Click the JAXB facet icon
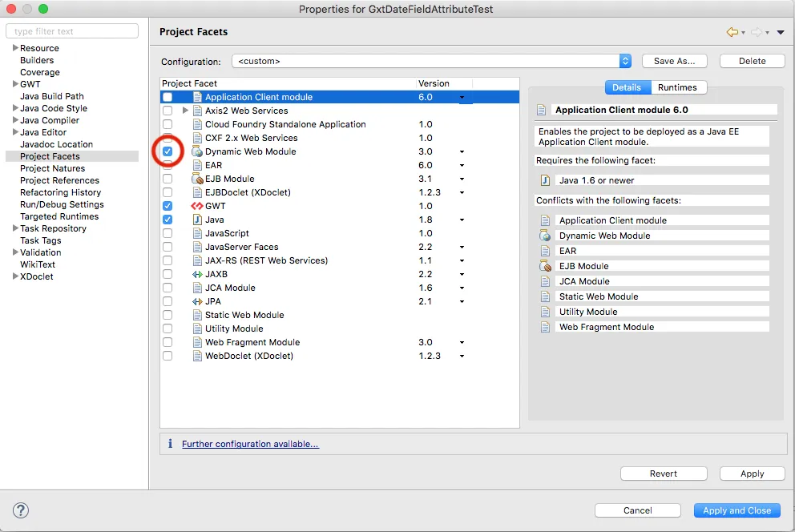 197,274
